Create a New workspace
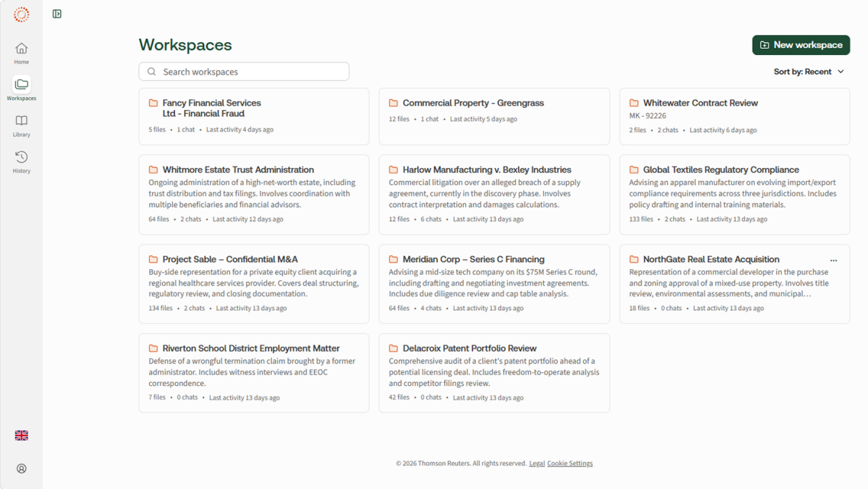This screenshot has height=489, width=868. click(801, 45)
